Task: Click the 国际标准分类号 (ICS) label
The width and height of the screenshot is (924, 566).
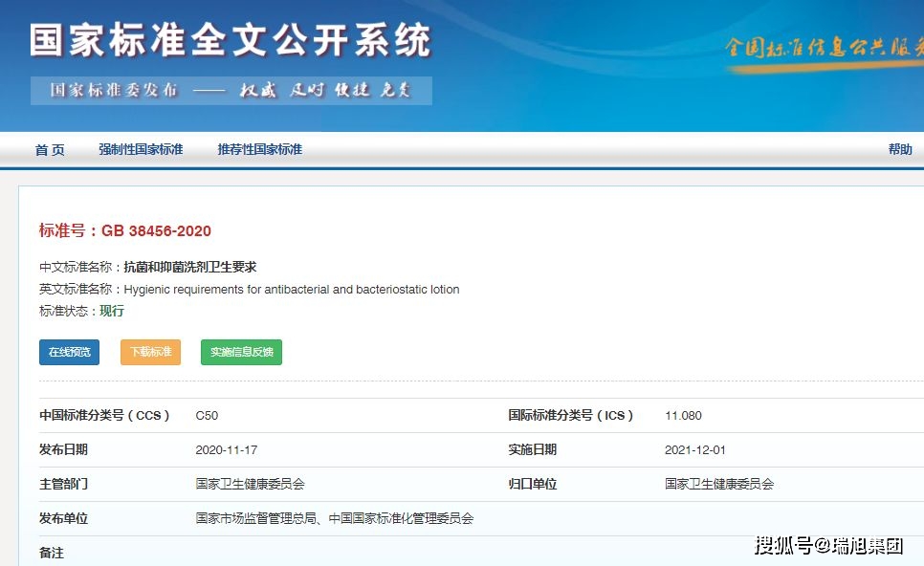Action: [x=570, y=415]
